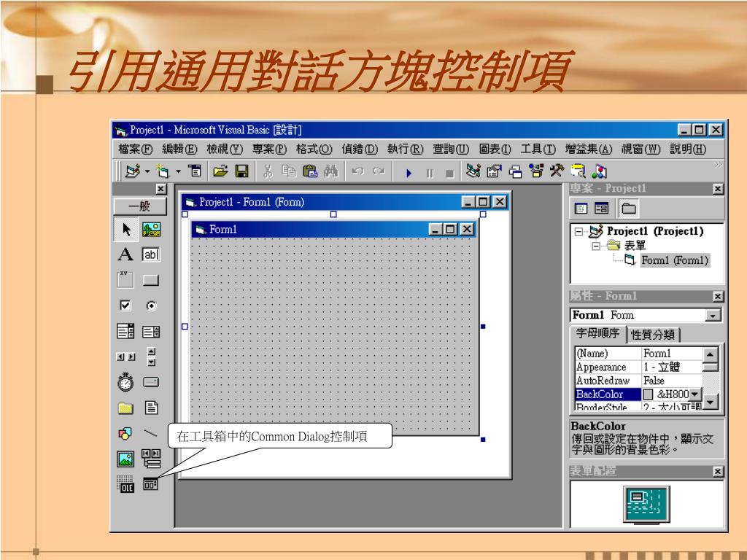Viewport: 747px width, 560px height.
Task: Select the Pointer tool in toolbox
Action: [125, 230]
